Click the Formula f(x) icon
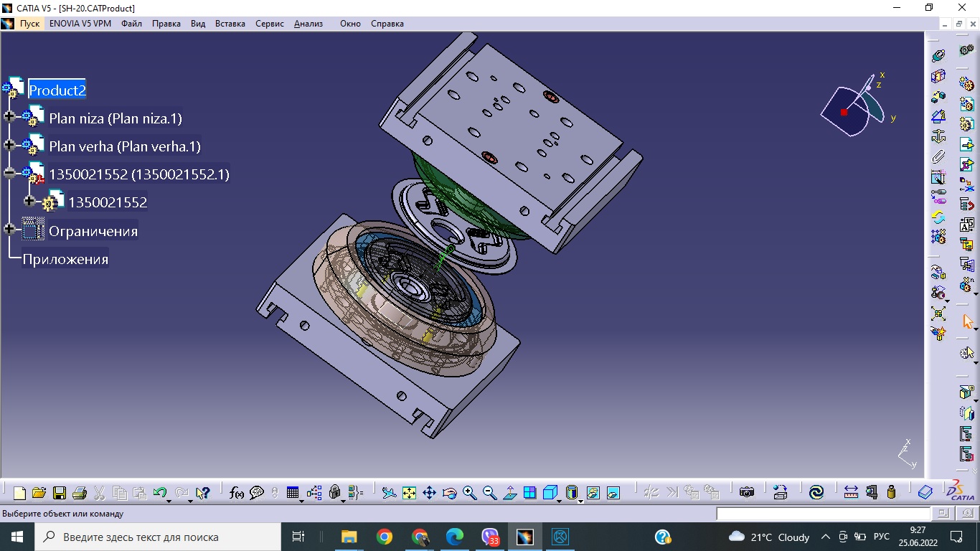980x551 pixels. 236,493
